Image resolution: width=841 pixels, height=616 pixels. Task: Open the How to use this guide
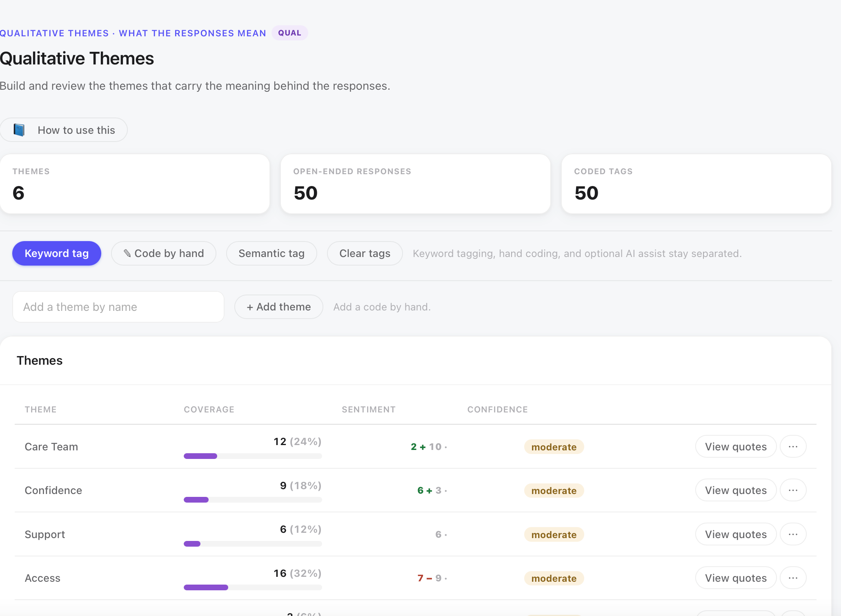(63, 130)
